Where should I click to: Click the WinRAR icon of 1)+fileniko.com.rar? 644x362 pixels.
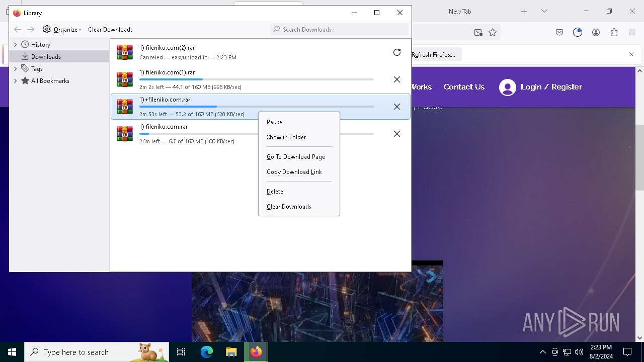(x=125, y=107)
